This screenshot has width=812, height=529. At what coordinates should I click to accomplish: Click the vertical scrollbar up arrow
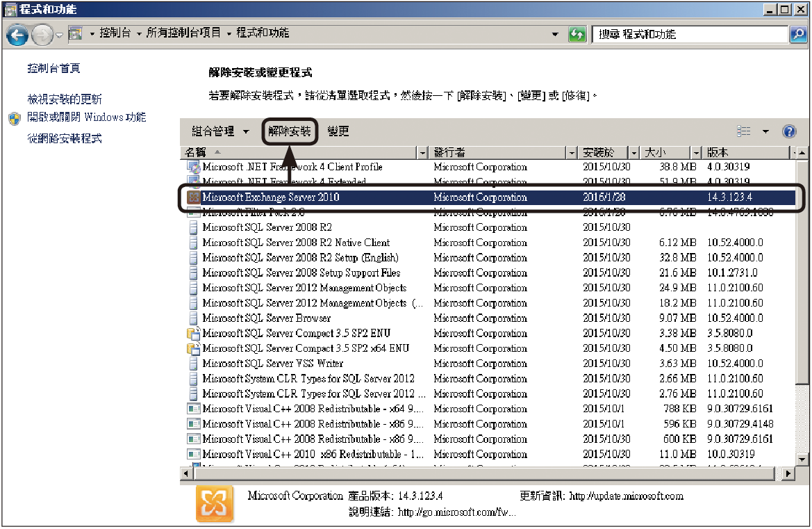(x=802, y=153)
